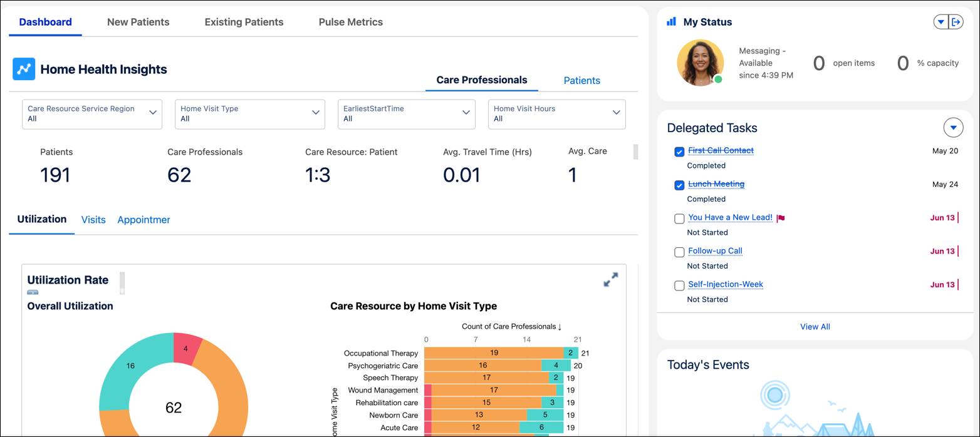Check the Self-Injection-Week task checkbox
Viewport: 980px width, 437px height.
click(x=679, y=285)
